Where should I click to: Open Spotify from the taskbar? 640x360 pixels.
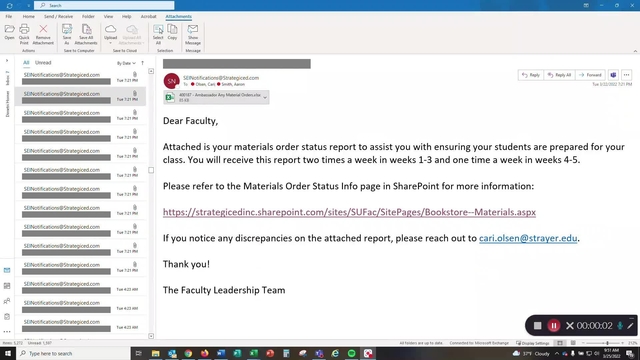[x=351, y=353]
